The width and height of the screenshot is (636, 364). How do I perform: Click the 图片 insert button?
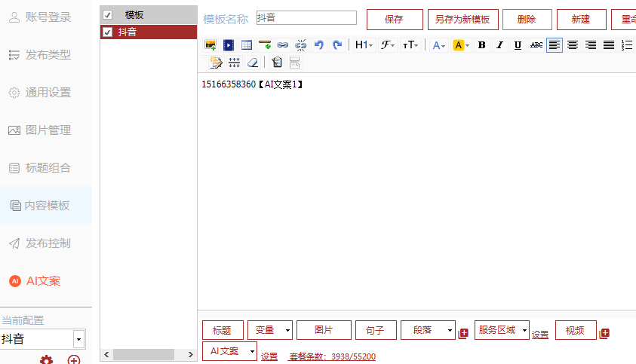click(x=324, y=330)
